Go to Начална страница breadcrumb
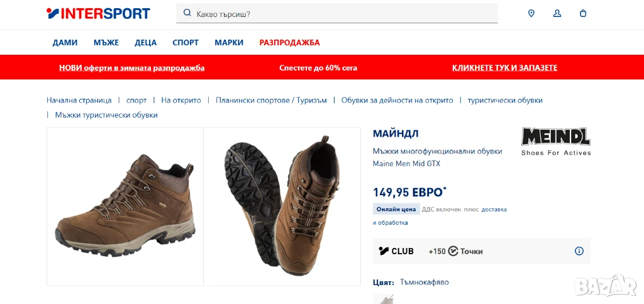This screenshot has height=304, width=644. 79,100
